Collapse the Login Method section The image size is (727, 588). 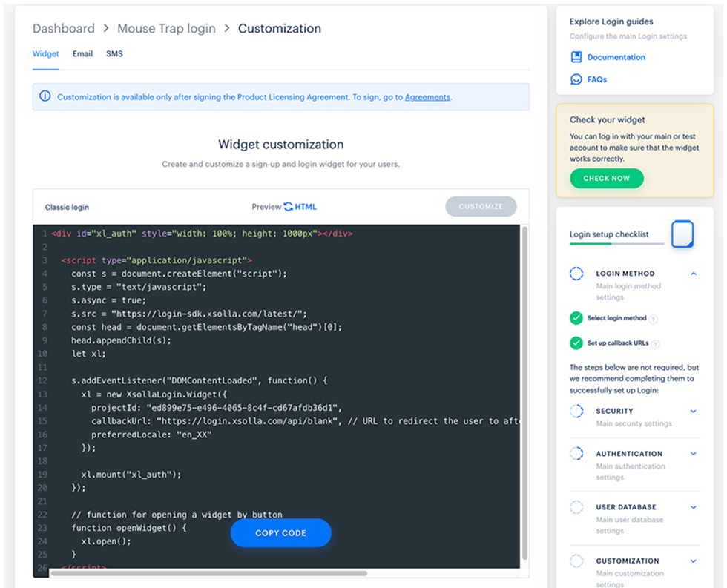[694, 274]
